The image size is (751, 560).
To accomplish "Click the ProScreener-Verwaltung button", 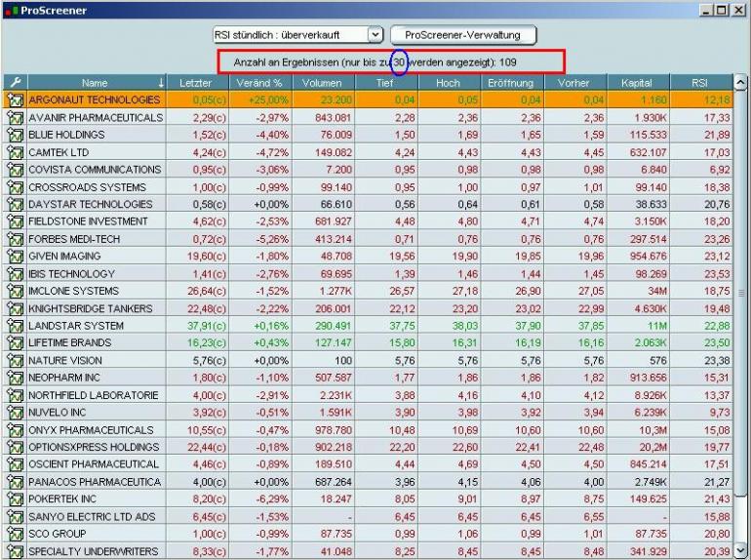I will click(x=463, y=35).
